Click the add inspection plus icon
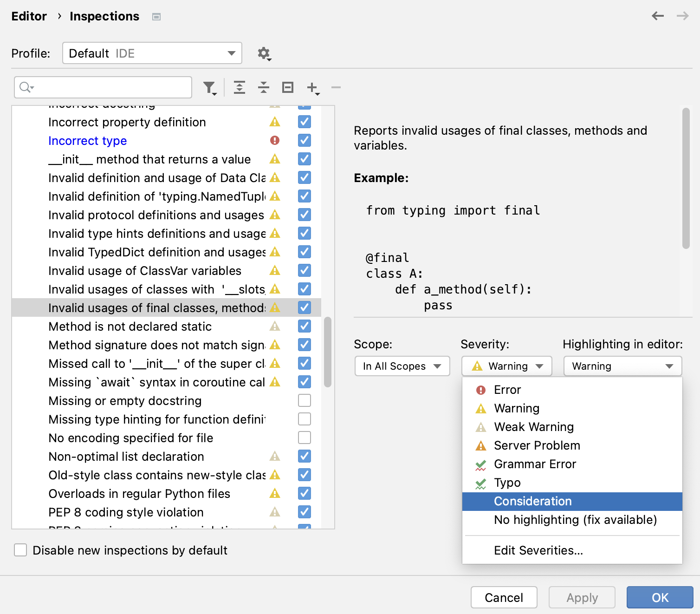The height and width of the screenshot is (614, 700). (313, 87)
